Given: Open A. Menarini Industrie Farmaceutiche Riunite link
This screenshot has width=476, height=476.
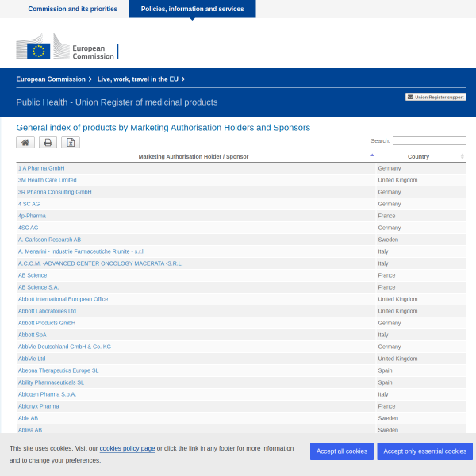Looking at the screenshot, I should point(81,251).
